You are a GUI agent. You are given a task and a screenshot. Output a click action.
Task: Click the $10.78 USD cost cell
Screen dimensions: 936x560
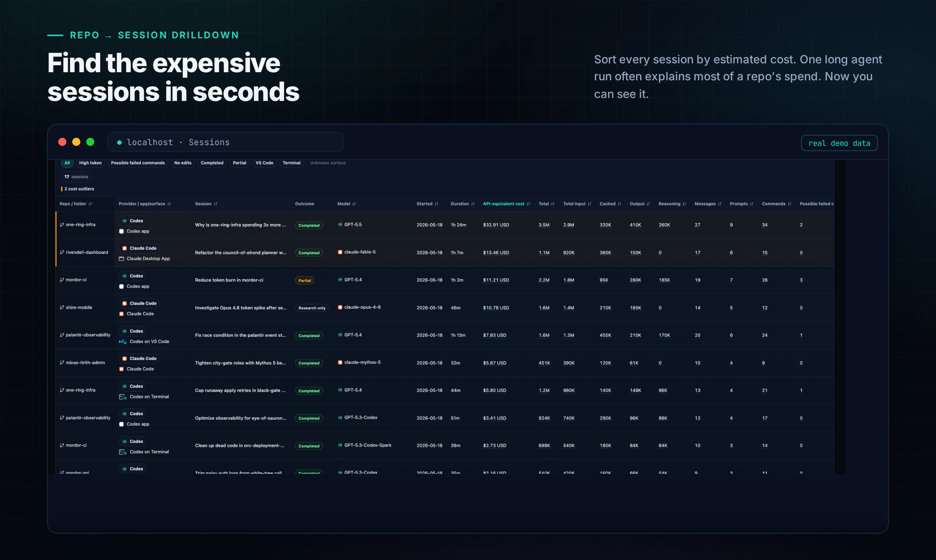coord(496,308)
